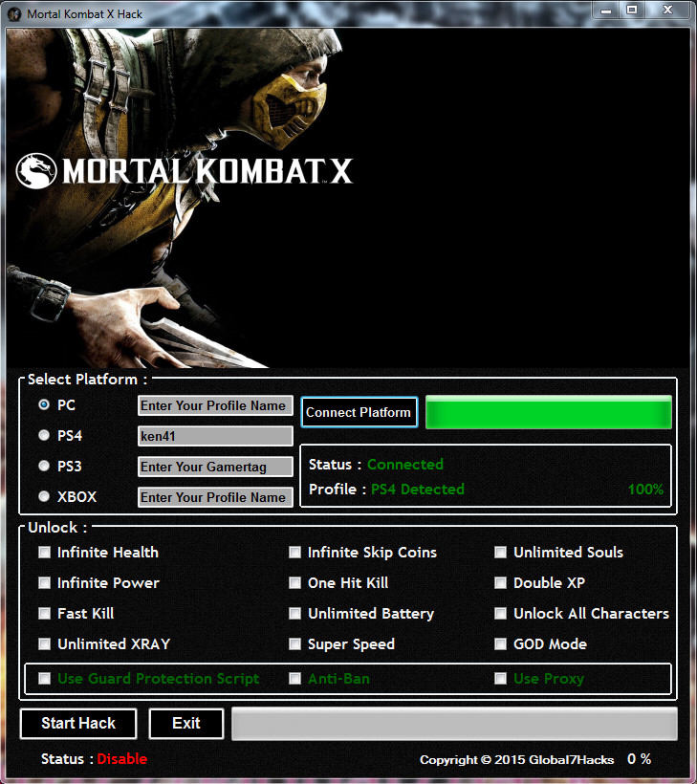Click the 100% connection percentage
Screen dimensions: 697x784
pyautogui.click(x=645, y=489)
